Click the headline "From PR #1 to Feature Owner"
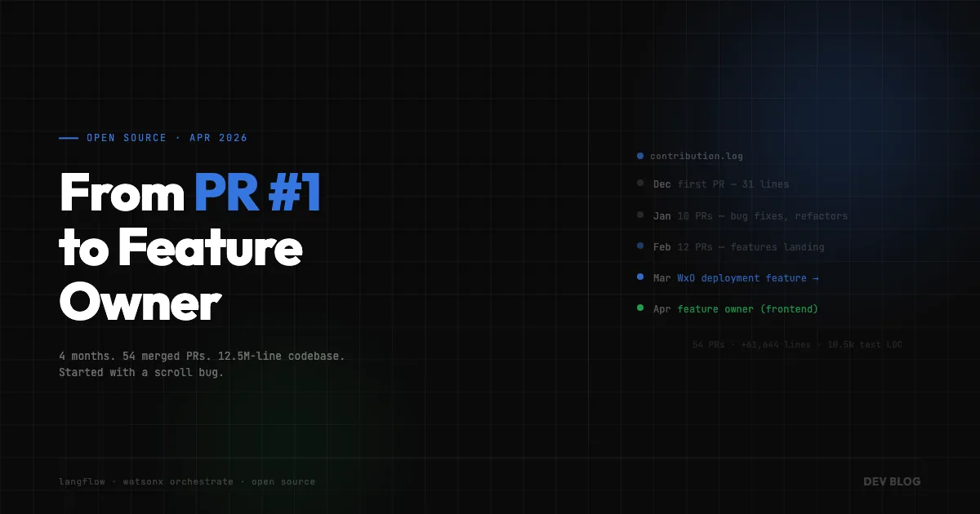Screen dimensions: 980x514 (x=190, y=248)
